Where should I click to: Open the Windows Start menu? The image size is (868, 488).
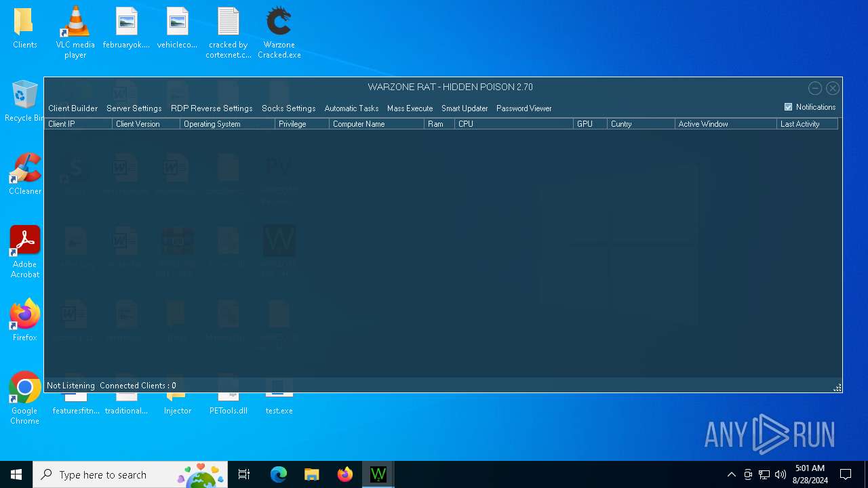(16, 474)
